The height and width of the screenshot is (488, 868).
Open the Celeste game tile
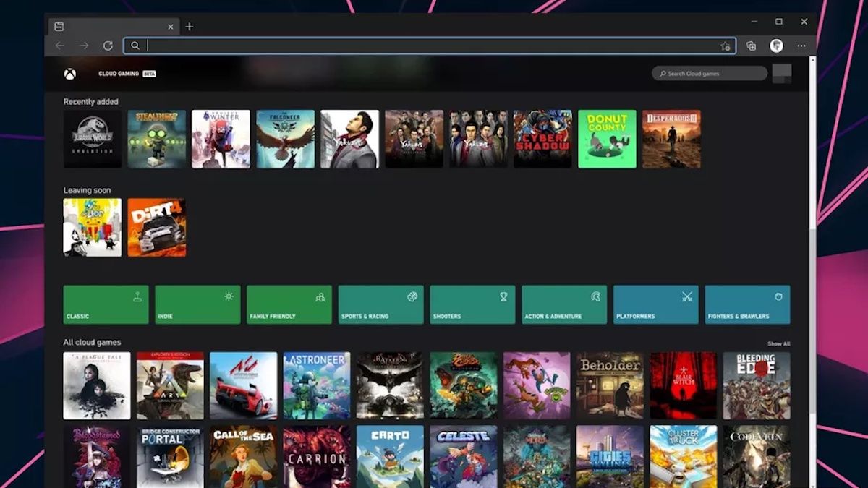[x=464, y=456]
